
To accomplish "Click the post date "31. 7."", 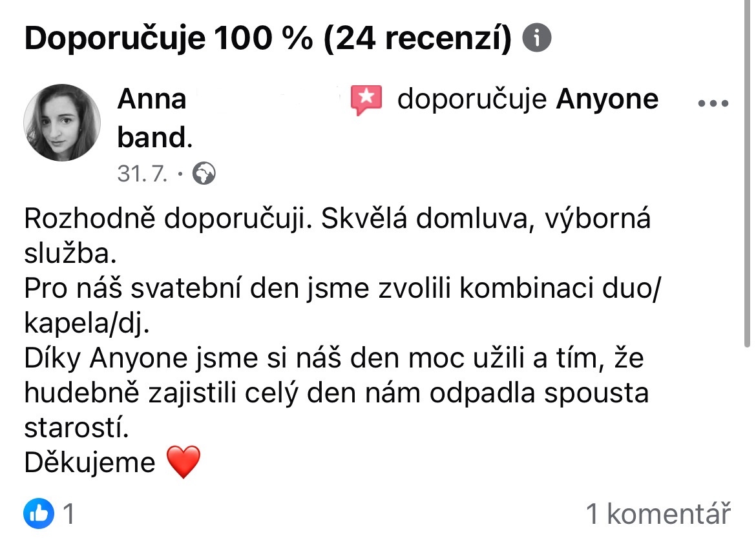I will pos(142,173).
